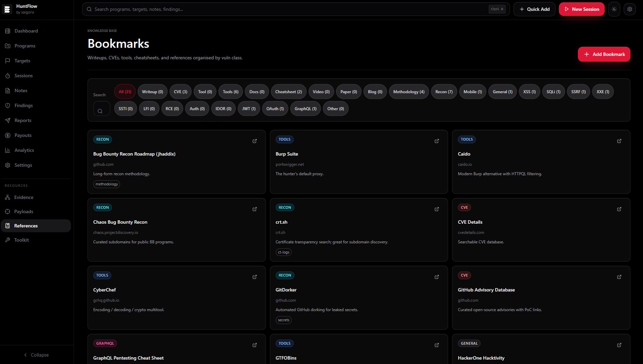
Task: Click the Quick Add button
Action: pyautogui.click(x=534, y=9)
